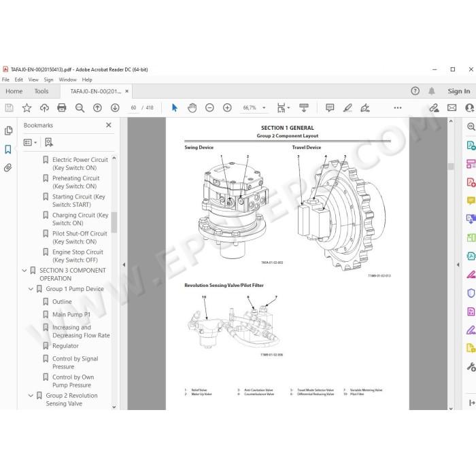Viewport: 476px width, 476px height.
Task: Open bookmark options dropdown
Action: [30, 142]
